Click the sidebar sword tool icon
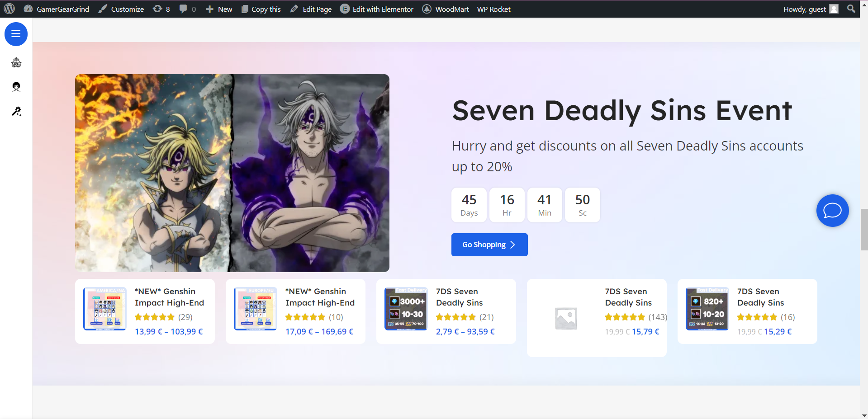Image resolution: width=868 pixels, height=419 pixels. [16, 111]
